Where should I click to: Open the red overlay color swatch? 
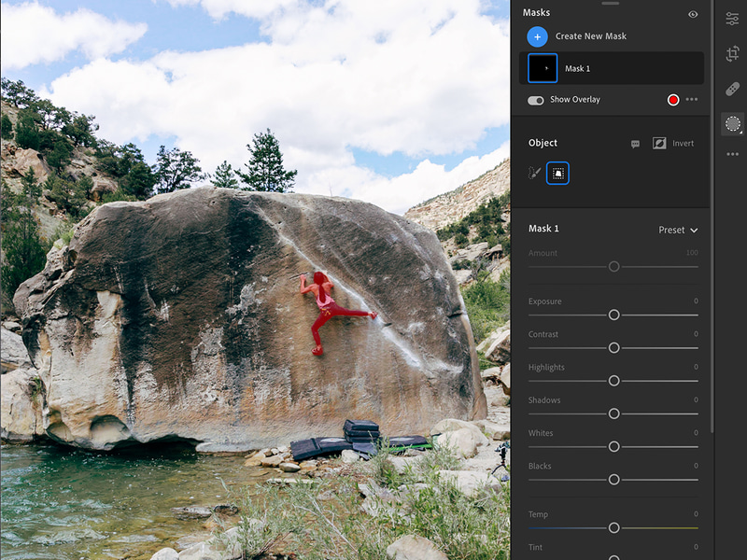673,100
